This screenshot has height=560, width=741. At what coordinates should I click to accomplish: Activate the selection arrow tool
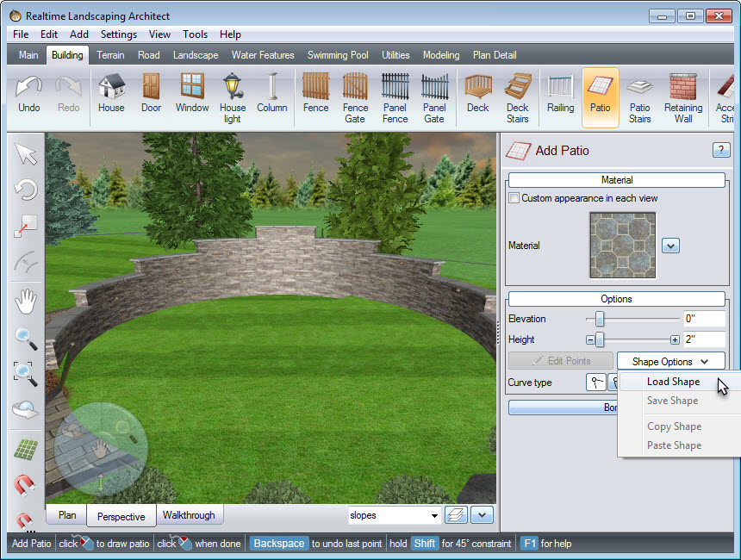click(x=26, y=154)
